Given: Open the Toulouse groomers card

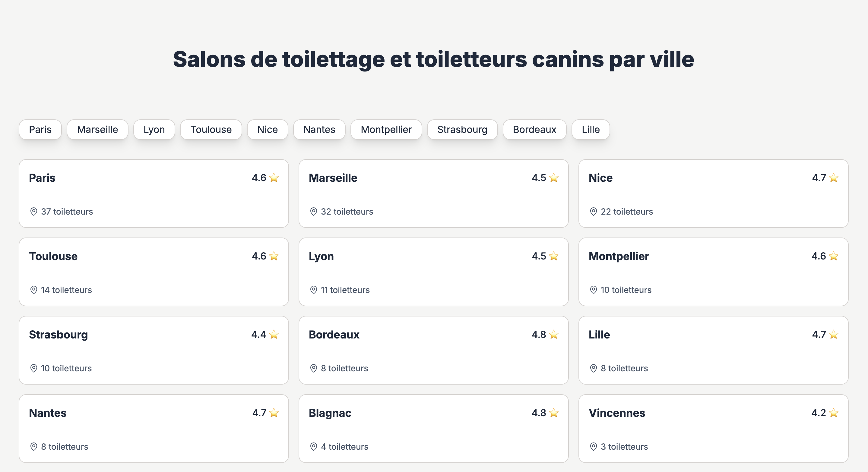Looking at the screenshot, I should click(154, 272).
